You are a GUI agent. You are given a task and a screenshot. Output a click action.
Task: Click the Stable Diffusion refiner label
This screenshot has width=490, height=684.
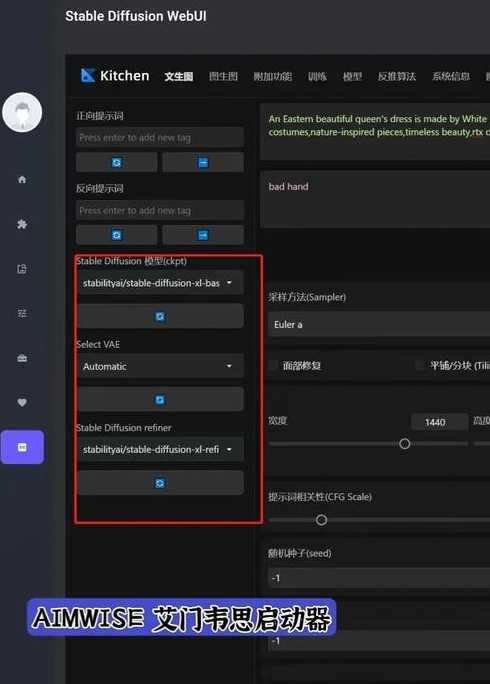pos(124,428)
